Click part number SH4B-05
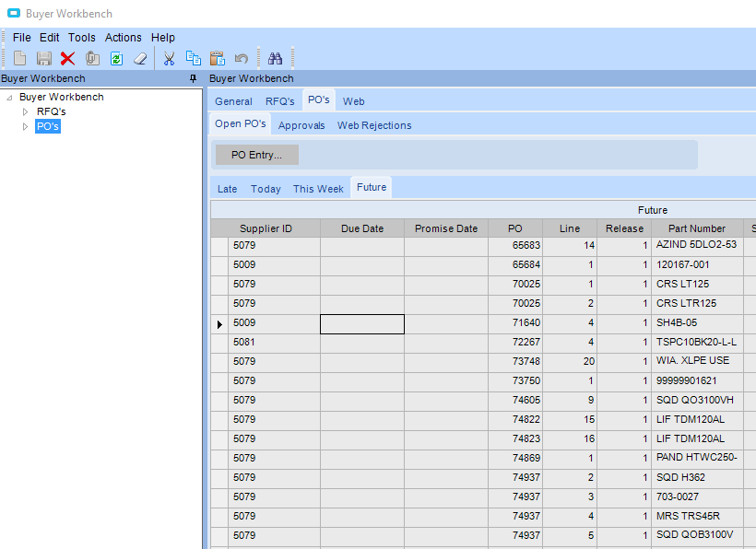 pyautogui.click(x=697, y=324)
